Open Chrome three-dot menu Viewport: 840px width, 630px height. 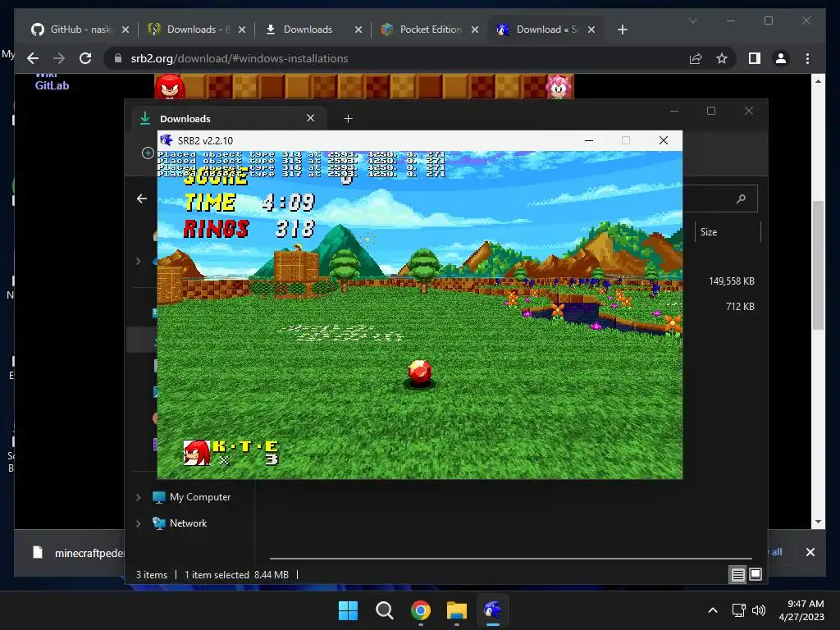(x=807, y=58)
